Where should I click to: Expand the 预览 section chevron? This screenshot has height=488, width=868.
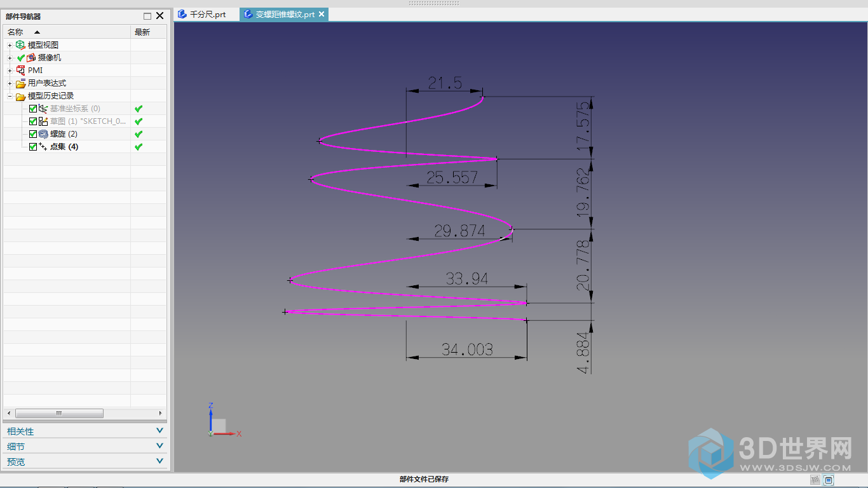coord(159,461)
